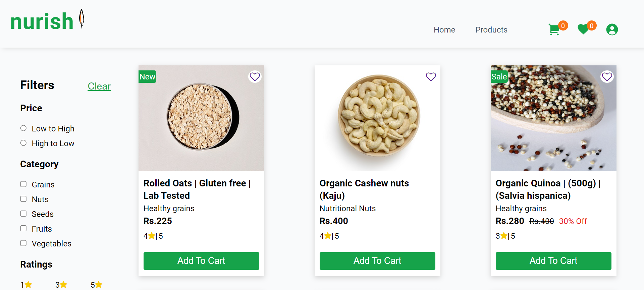The width and height of the screenshot is (644, 290).
Task: Filter by 5 star rating
Action: point(97,285)
